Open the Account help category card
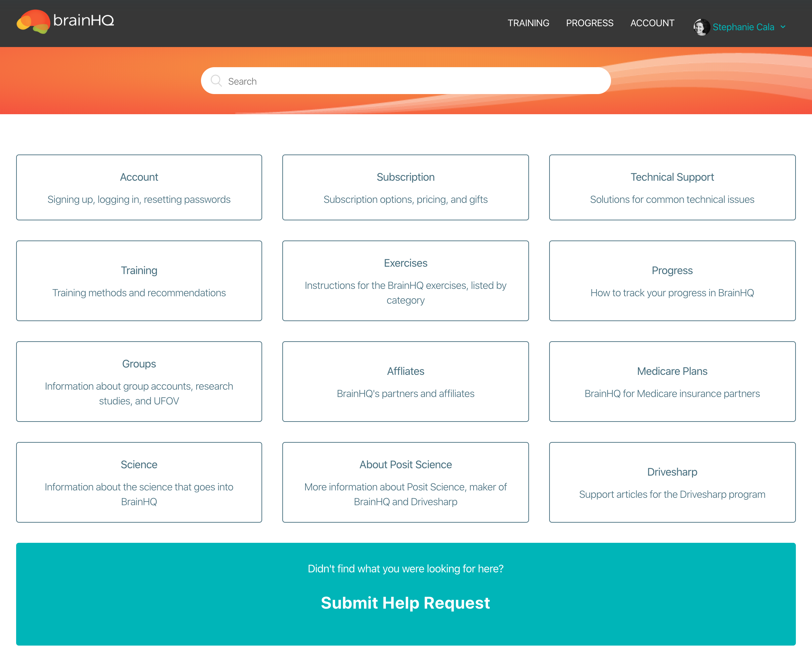Screen dimensions: 812x657 tap(139, 187)
